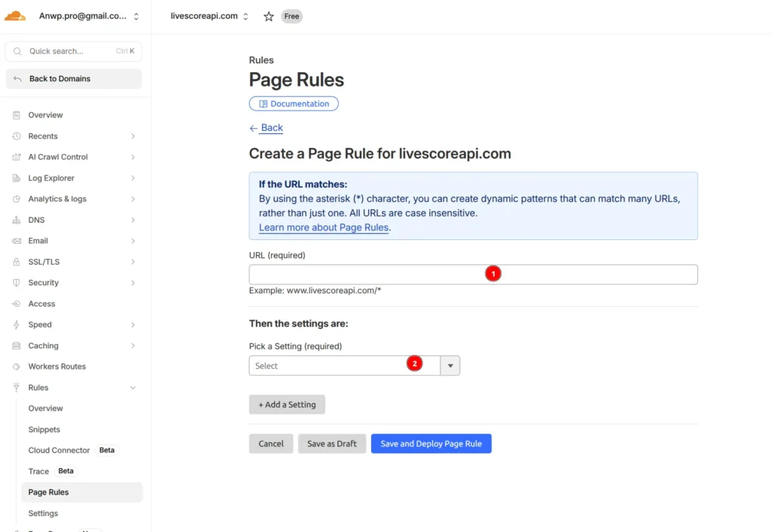The width and height of the screenshot is (771, 532).
Task: Expand the Speed submenu chevron
Action: pos(133,325)
